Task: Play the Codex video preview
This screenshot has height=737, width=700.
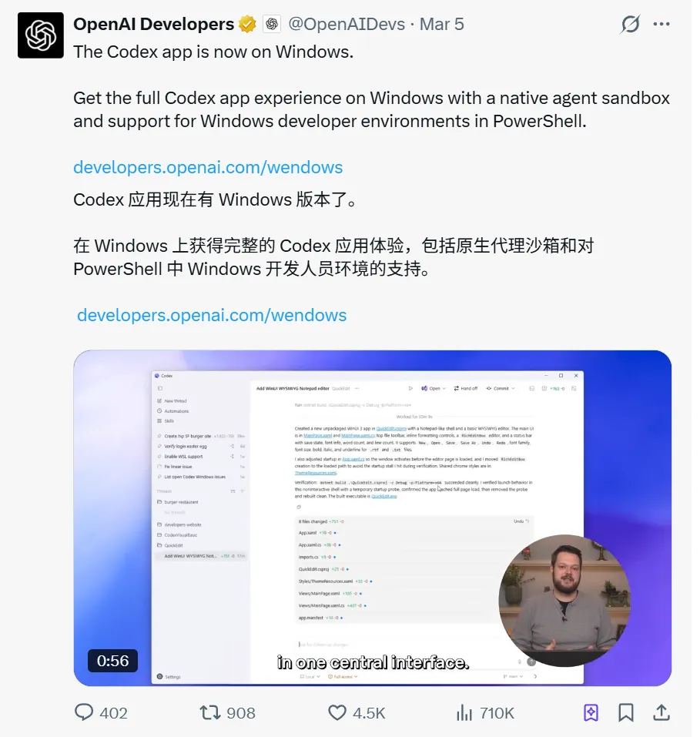Action: coord(372,518)
